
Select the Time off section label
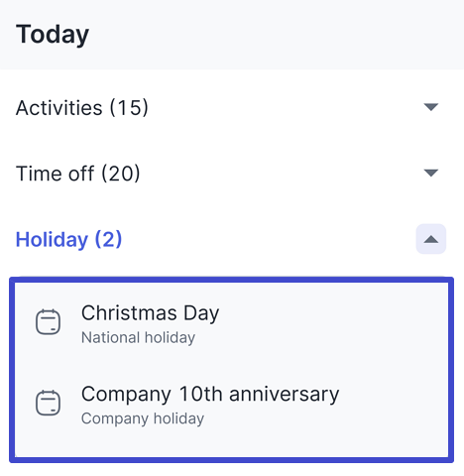(78, 174)
